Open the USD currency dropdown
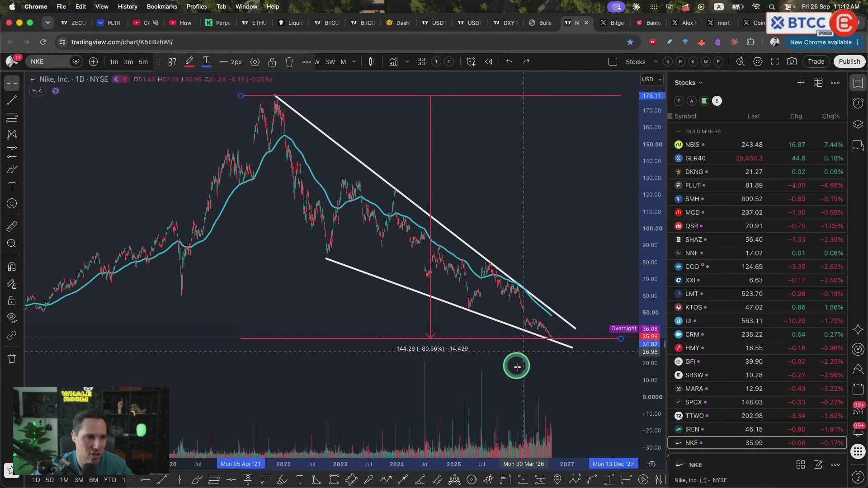868x488 pixels. pyautogui.click(x=651, y=80)
